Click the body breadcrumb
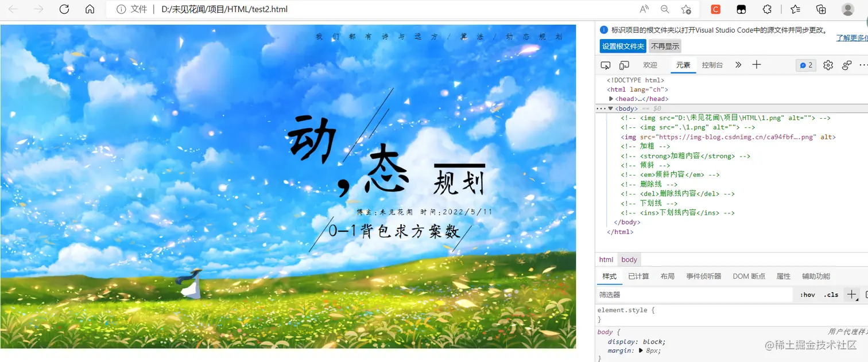The height and width of the screenshot is (362, 868). 629,259
